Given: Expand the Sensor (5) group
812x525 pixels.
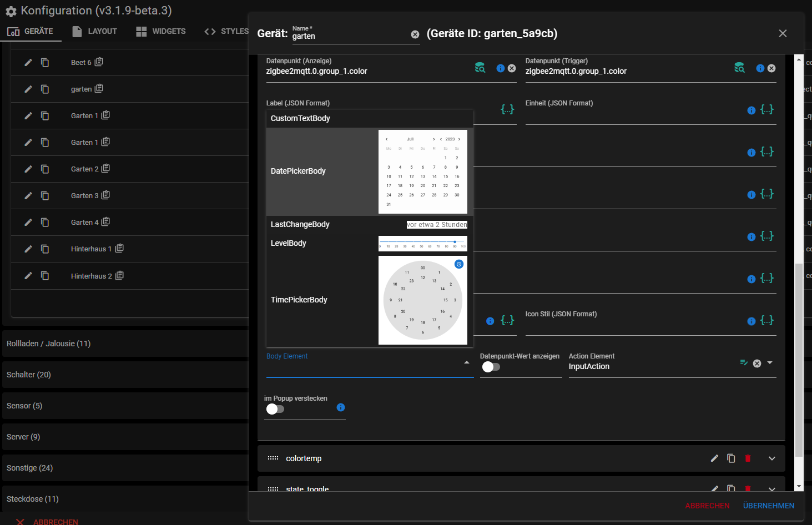Looking at the screenshot, I should [x=125, y=406].
